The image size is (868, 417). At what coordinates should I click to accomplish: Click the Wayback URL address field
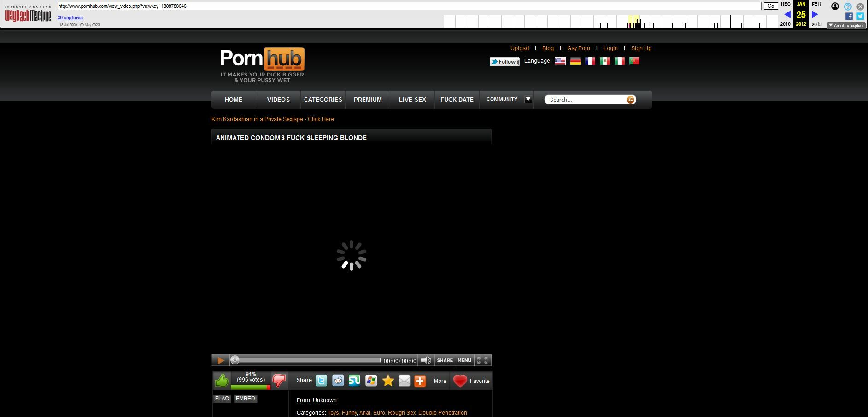coord(409,6)
